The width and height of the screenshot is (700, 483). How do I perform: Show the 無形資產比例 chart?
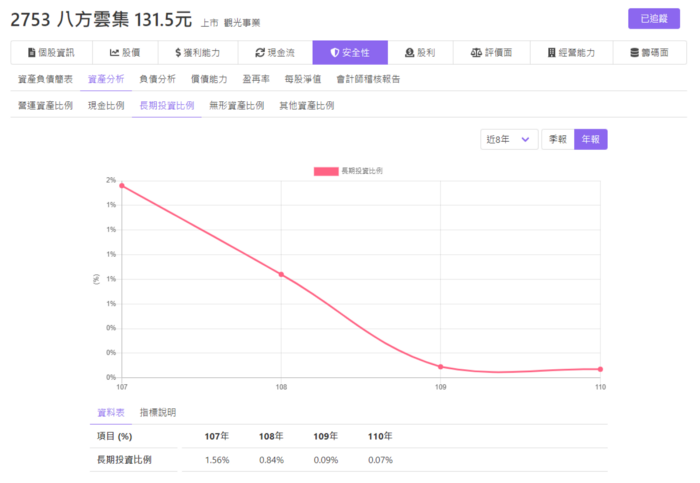[237, 105]
